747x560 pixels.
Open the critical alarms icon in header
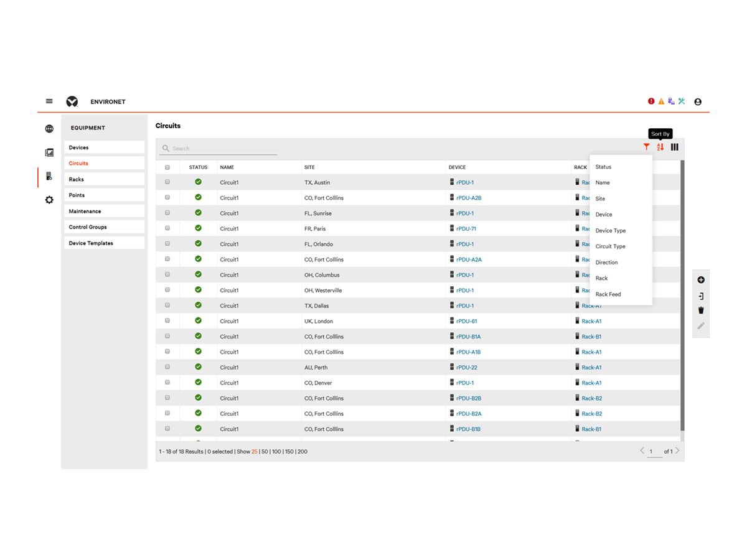pos(651,101)
